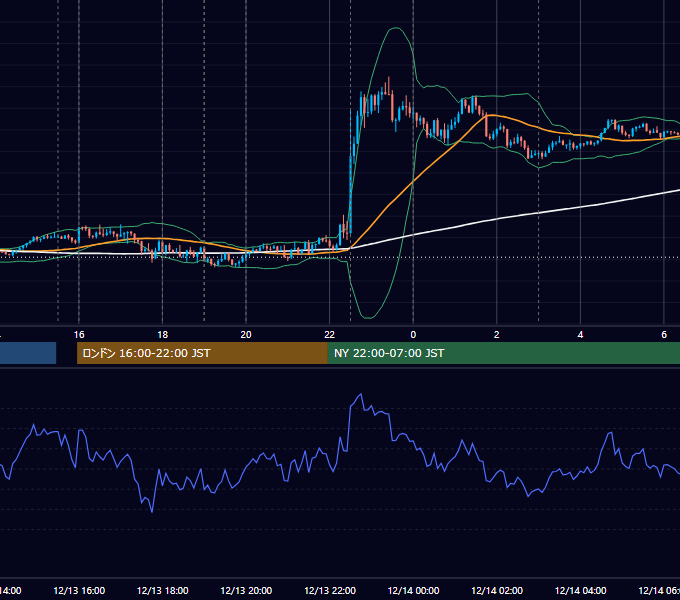Click the hour label 16 on upper axis
The image size is (680, 600).
pyautogui.click(x=79, y=334)
